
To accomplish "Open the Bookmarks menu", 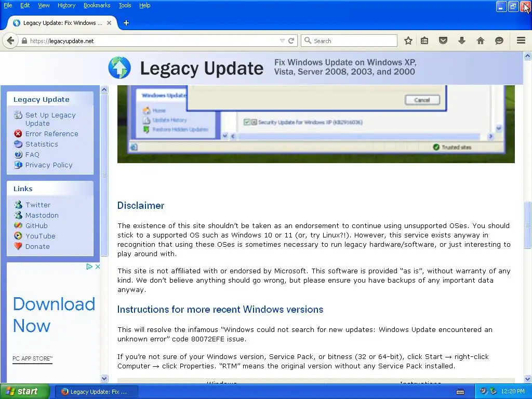I will 97,5.
